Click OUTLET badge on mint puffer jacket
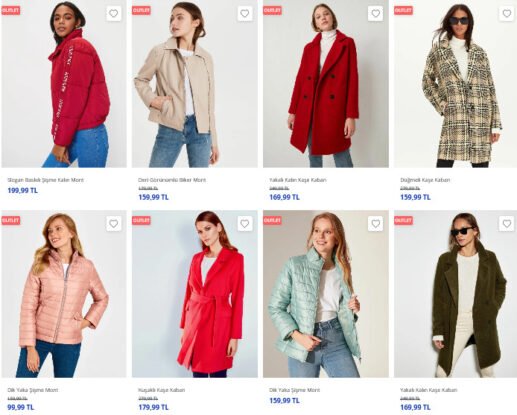 (x=272, y=220)
